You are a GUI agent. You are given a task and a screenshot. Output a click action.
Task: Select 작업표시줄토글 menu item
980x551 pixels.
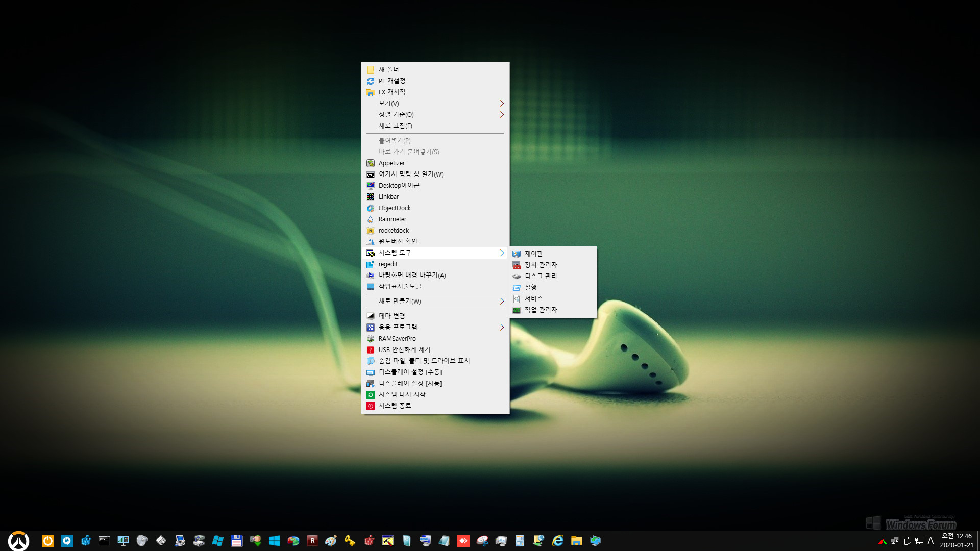click(435, 287)
